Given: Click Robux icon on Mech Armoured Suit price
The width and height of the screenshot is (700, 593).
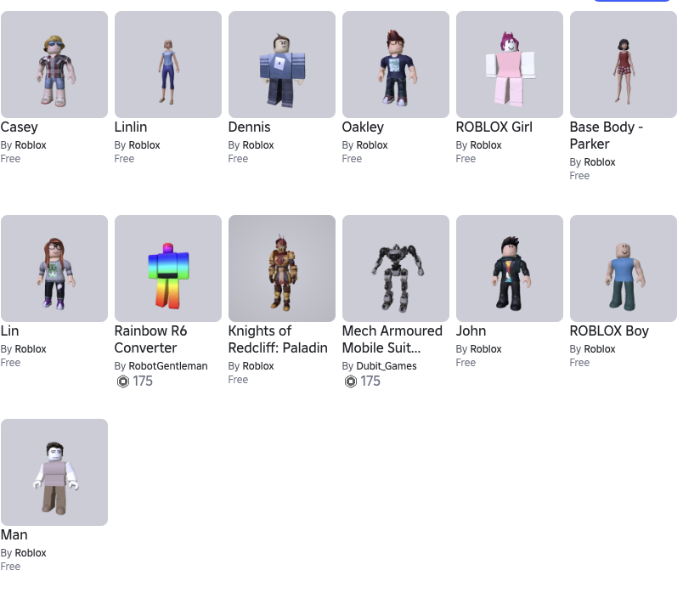Looking at the screenshot, I should pyautogui.click(x=351, y=381).
